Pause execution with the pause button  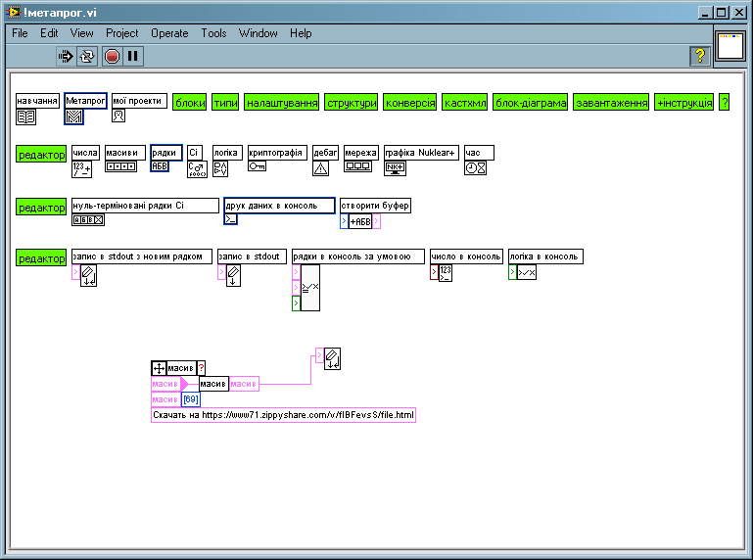coord(133,56)
